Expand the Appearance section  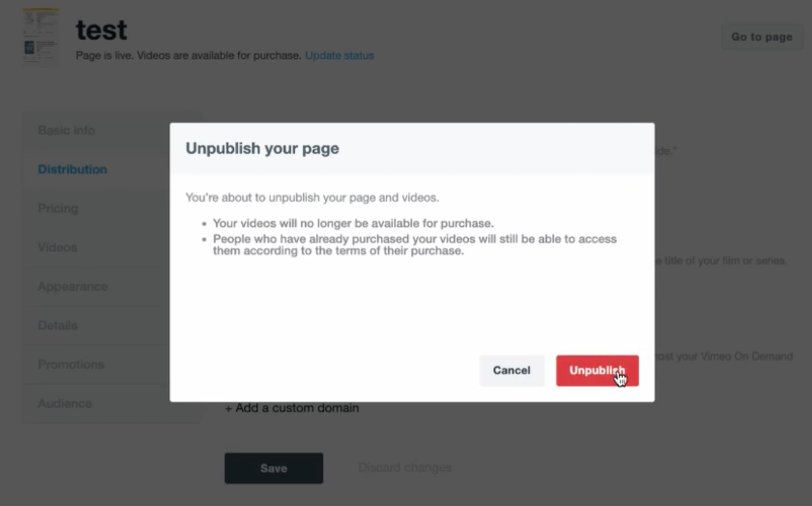[72, 285]
